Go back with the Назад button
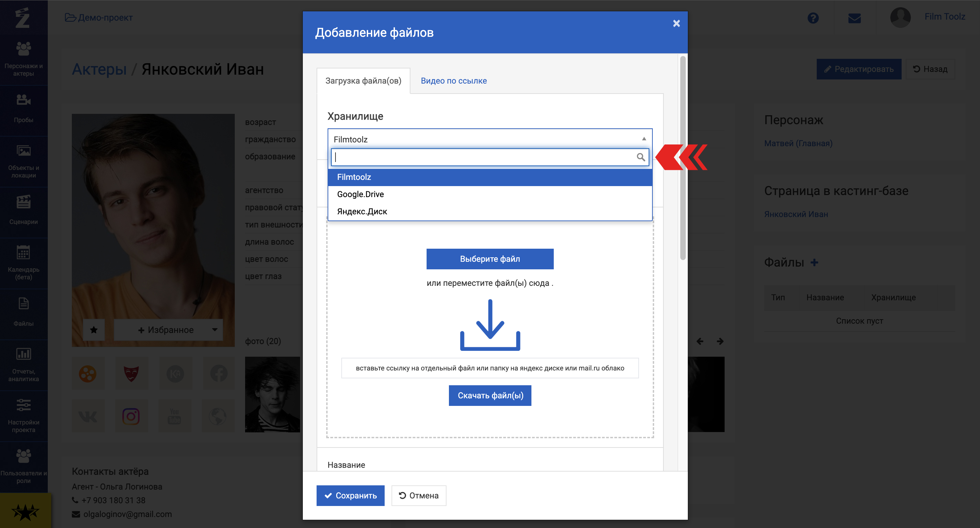980x528 pixels. (x=930, y=69)
